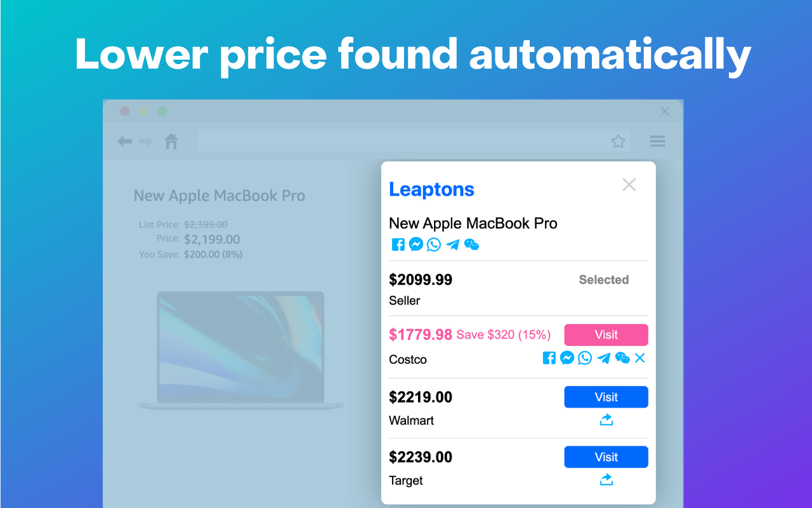Image resolution: width=812 pixels, height=508 pixels.
Task: Navigate back using the browser arrow
Action: (125, 141)
